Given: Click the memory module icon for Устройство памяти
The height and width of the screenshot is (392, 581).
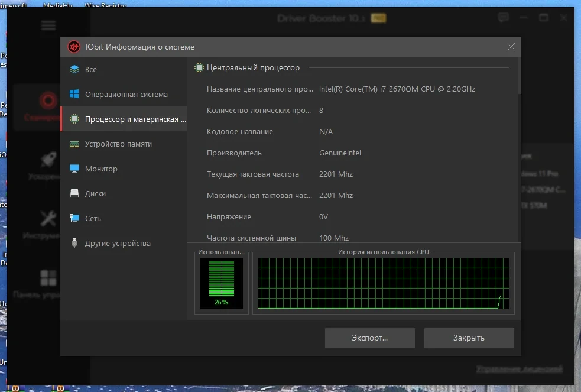Looking at the screenshot, I should [74, 144].
